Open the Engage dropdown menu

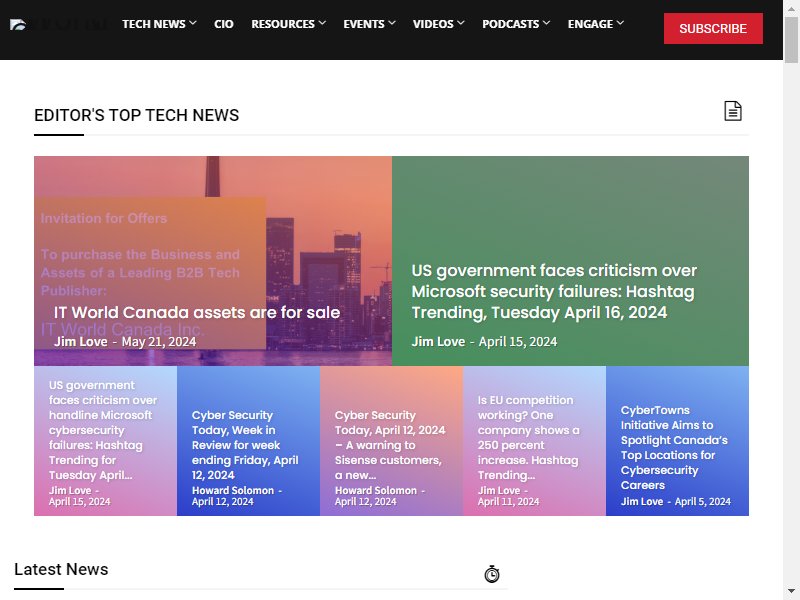(596, 24)
